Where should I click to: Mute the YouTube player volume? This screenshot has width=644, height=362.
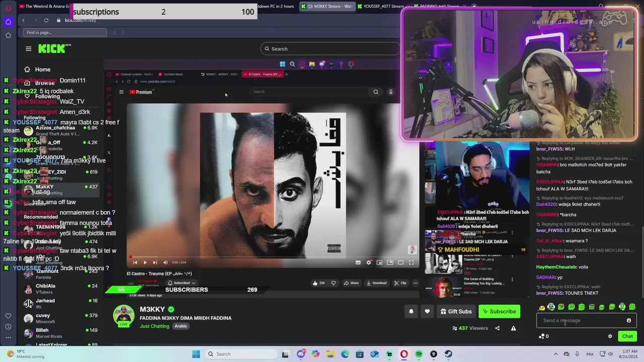[x=165, y=262]
